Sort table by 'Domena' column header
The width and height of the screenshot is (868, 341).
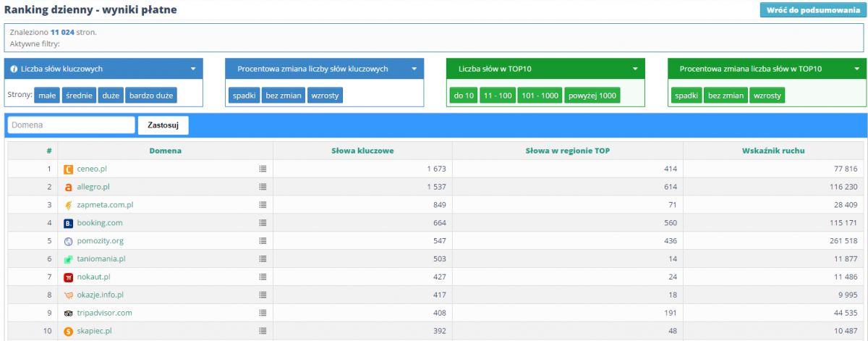tap(166, 151)
